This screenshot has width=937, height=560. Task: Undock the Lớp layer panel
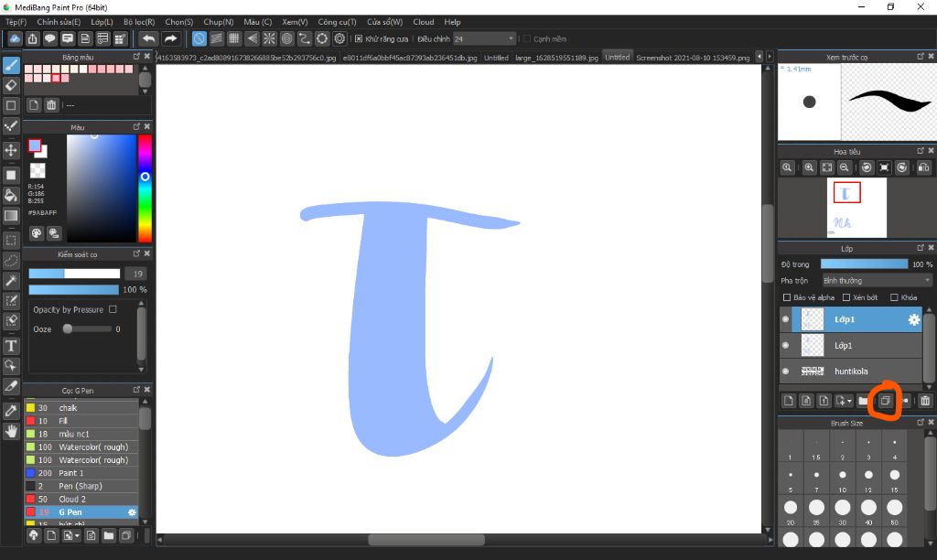(x=921, y=247)
